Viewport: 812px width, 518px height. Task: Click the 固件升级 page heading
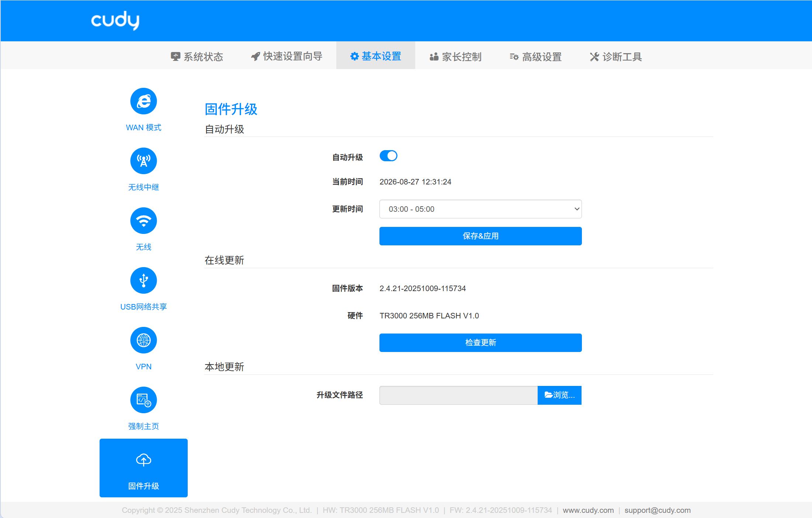(x=231, y=109)
